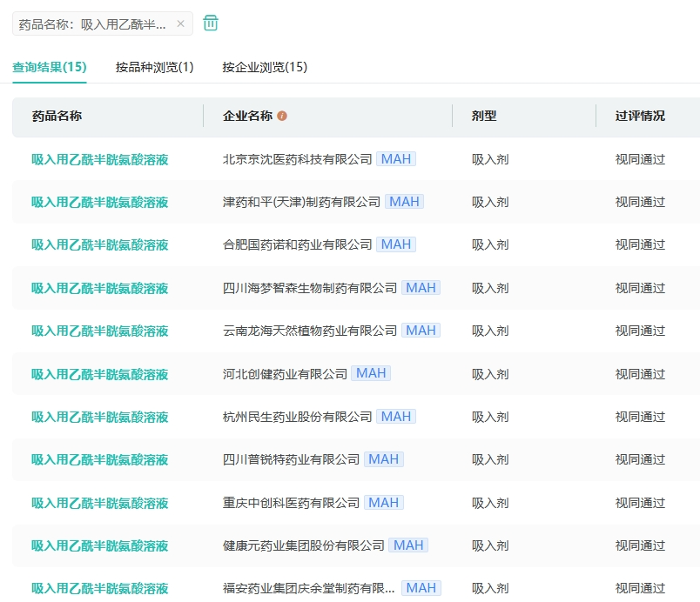
Task: Click MAH badge next to 河北创健药业有限公司
Action: pyautogui.click(x=371, y=373)
